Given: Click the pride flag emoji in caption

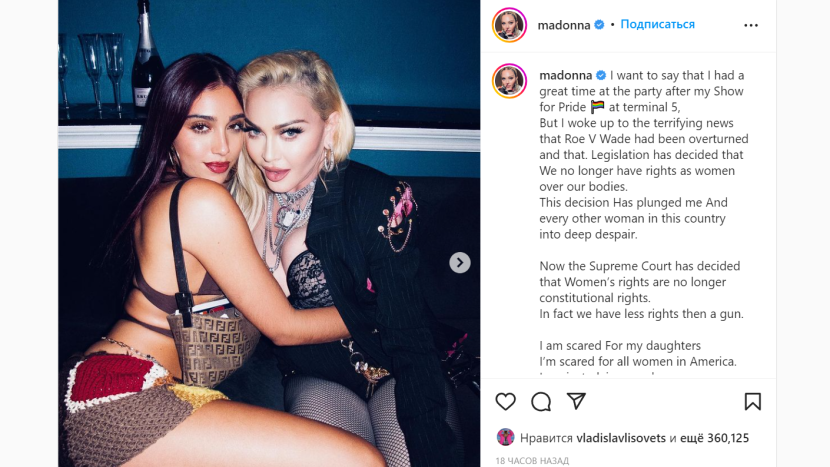Looking at the screenshot, I should coord(598,107).
